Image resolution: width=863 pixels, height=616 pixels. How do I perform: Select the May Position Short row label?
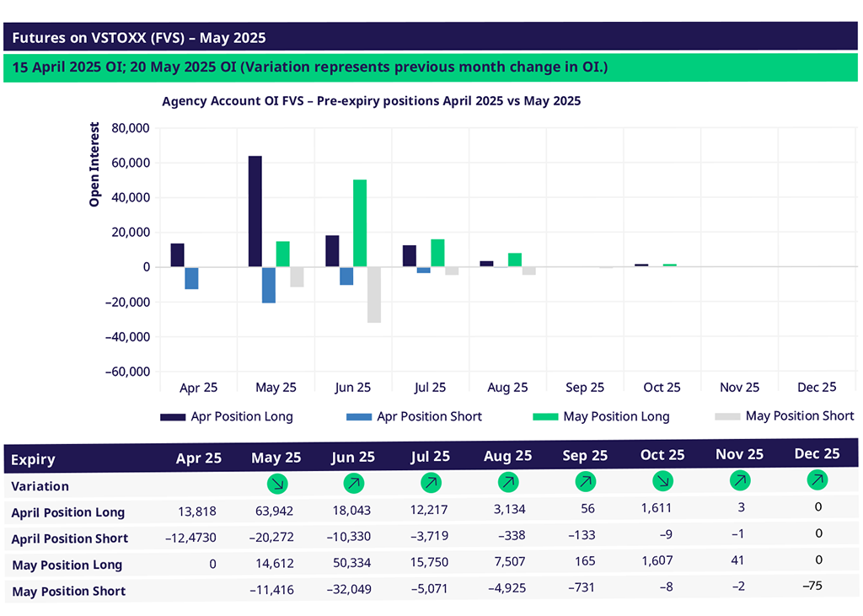pyautogui.click(x=68, y=591)
